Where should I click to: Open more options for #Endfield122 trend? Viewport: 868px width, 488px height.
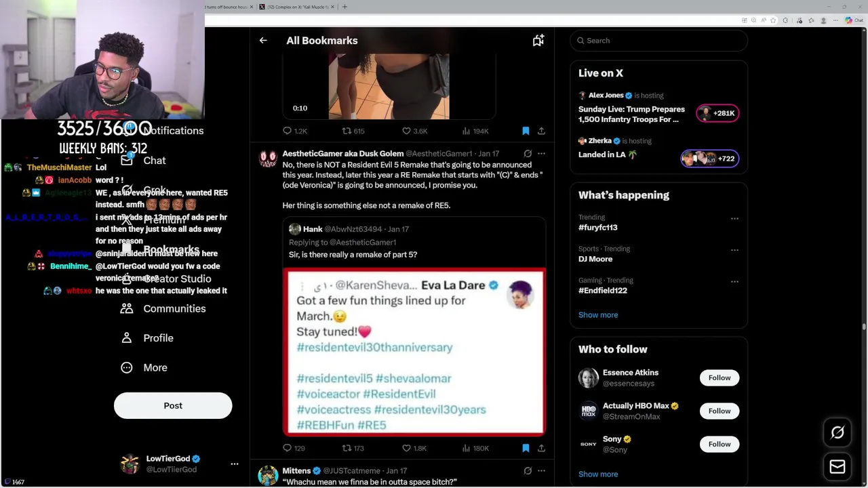click(x=734, y=281)
